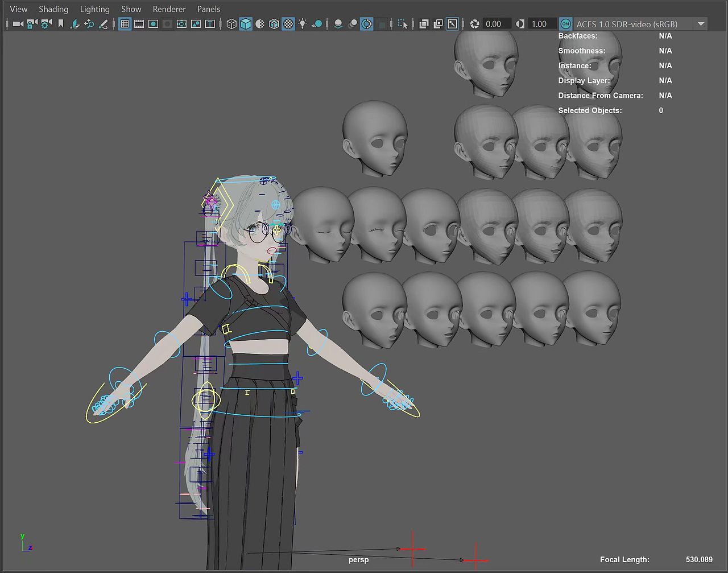The height and width of the screenshot is (573, 728).
Task: Click the focal length value 530.089
Action: click(x=699, y=559)
